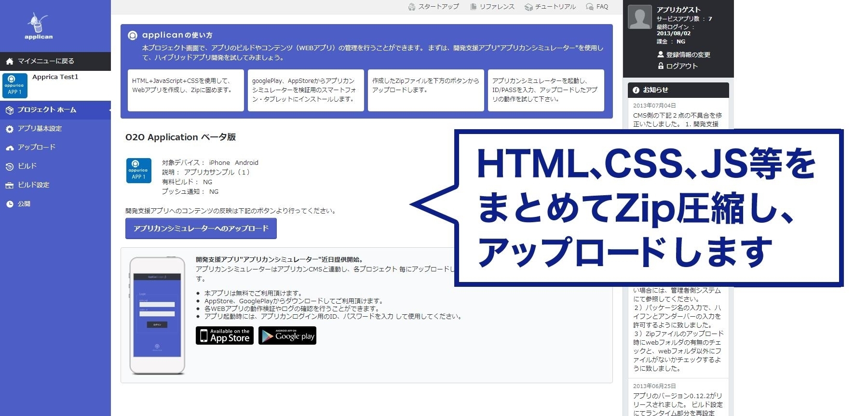Click the アプリカゲスト user avatar
The width and height of the screenshot is (868, 416).
(640, 17)
